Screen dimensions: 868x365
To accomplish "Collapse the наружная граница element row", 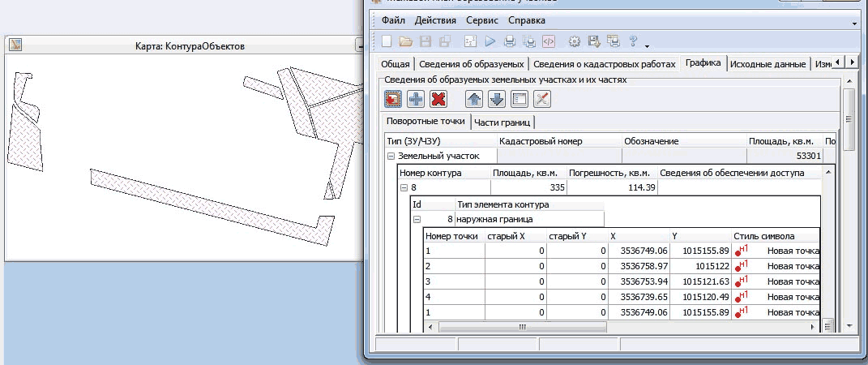I will 417,219.
